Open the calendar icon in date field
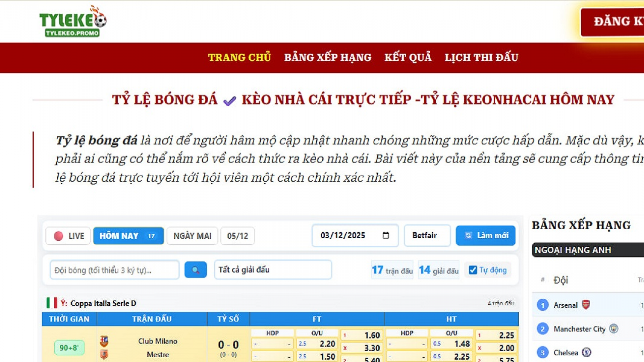Viewport: 644px width, 362px height. [x=386, y=236]
